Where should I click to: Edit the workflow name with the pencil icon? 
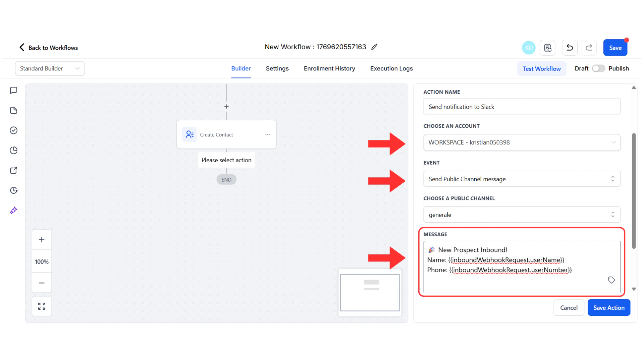click(375, 47)
